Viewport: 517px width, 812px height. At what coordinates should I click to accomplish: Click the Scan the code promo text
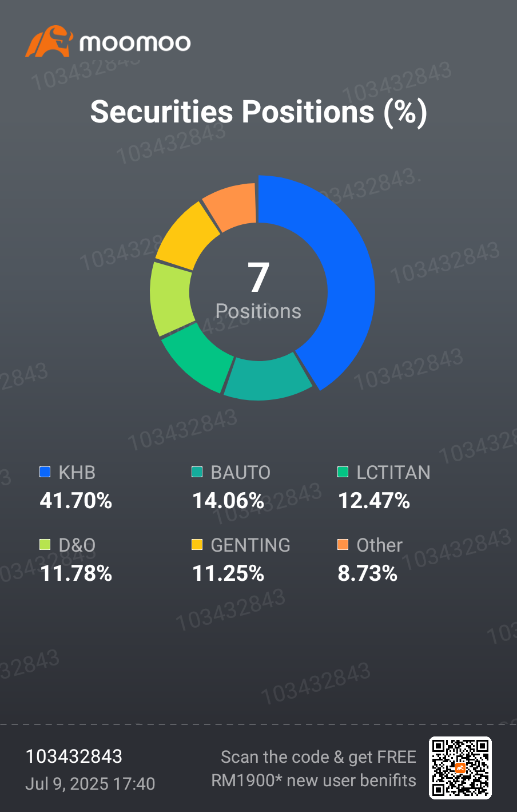(314, 769)
